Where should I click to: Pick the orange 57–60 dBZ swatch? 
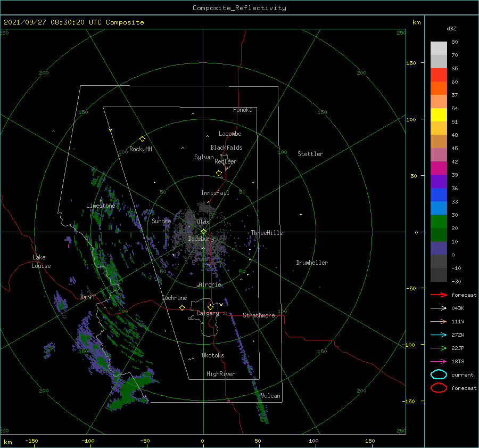(x=439, y=88)
